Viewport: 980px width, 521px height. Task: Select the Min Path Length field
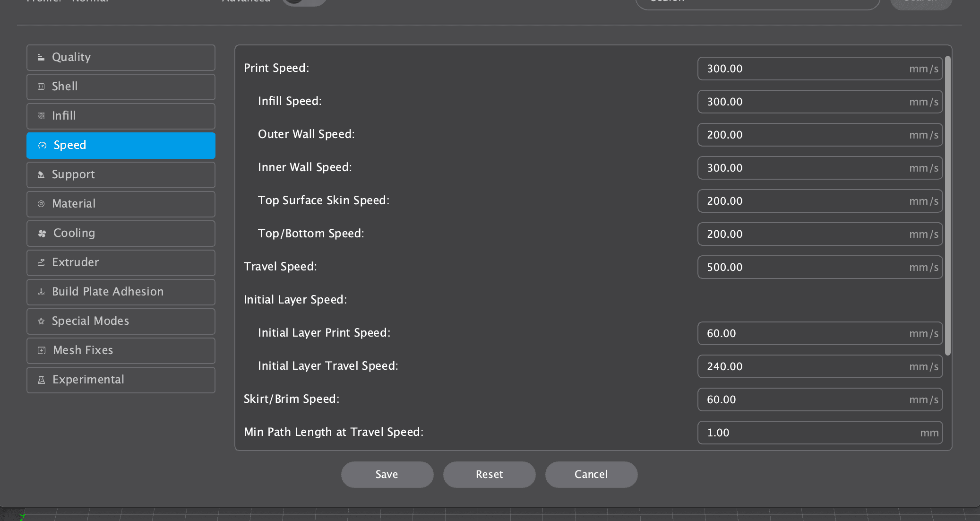[803, 433]
